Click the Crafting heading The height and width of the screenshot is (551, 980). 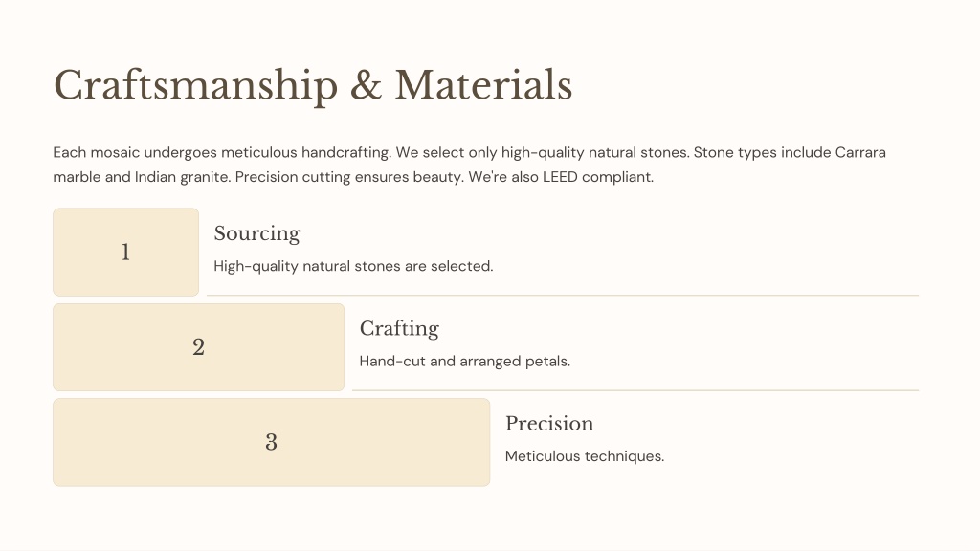(x=399, y=329)
